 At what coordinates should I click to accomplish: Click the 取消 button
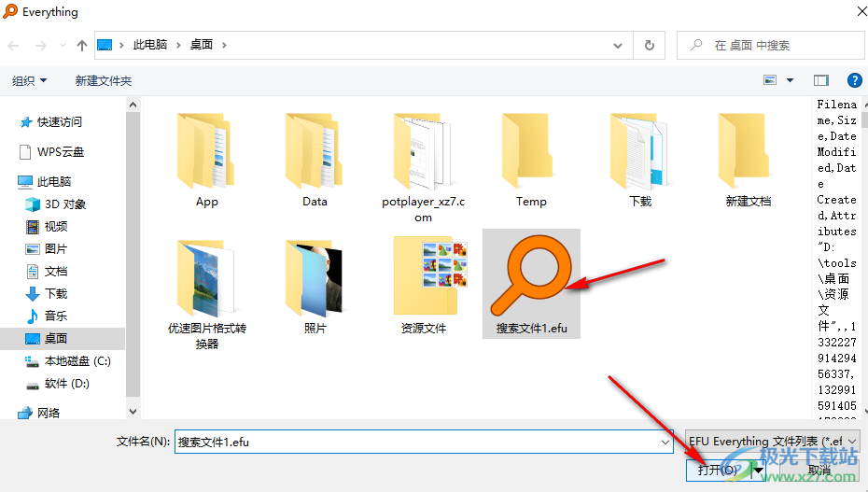point(819,471)
